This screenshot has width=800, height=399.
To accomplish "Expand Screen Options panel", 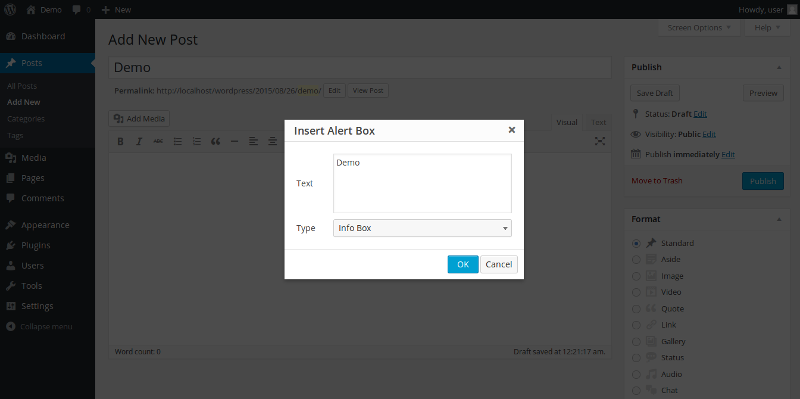I will pos(699,28).
